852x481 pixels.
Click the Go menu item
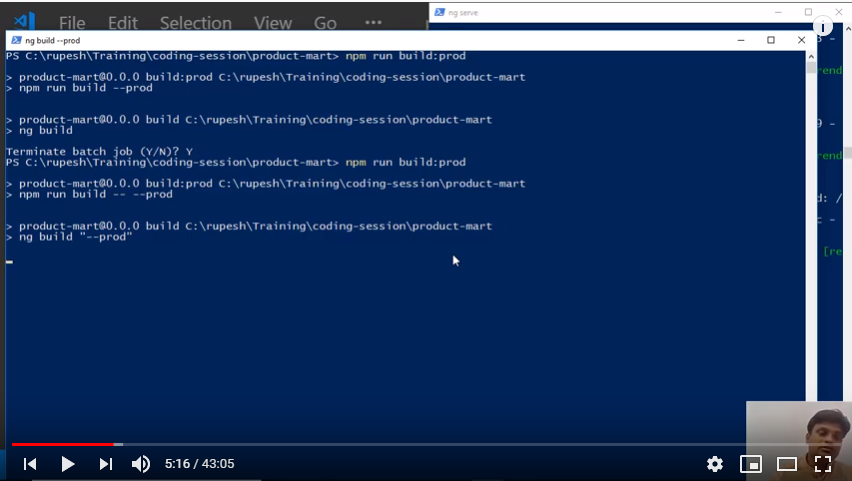[x=325, y=22]
